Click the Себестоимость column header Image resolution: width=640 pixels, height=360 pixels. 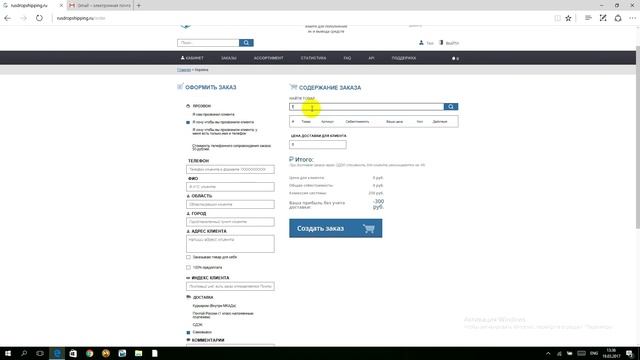(x=357, y=122)
